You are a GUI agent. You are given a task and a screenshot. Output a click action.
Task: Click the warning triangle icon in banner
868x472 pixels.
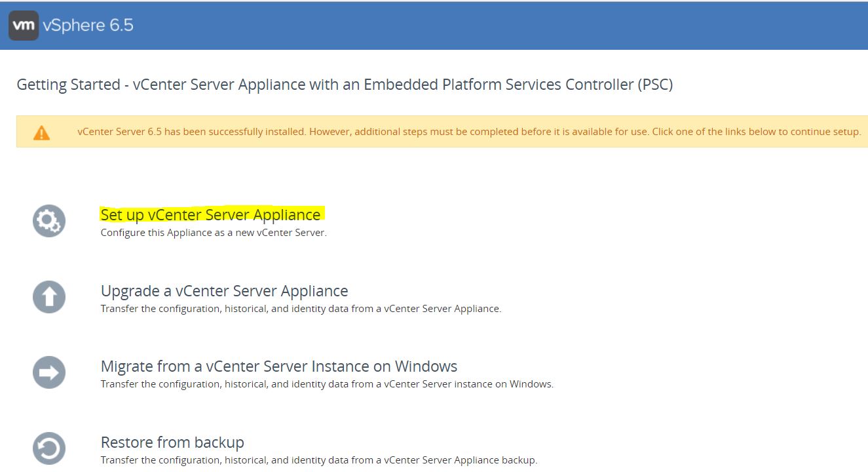tap(41, 132)
